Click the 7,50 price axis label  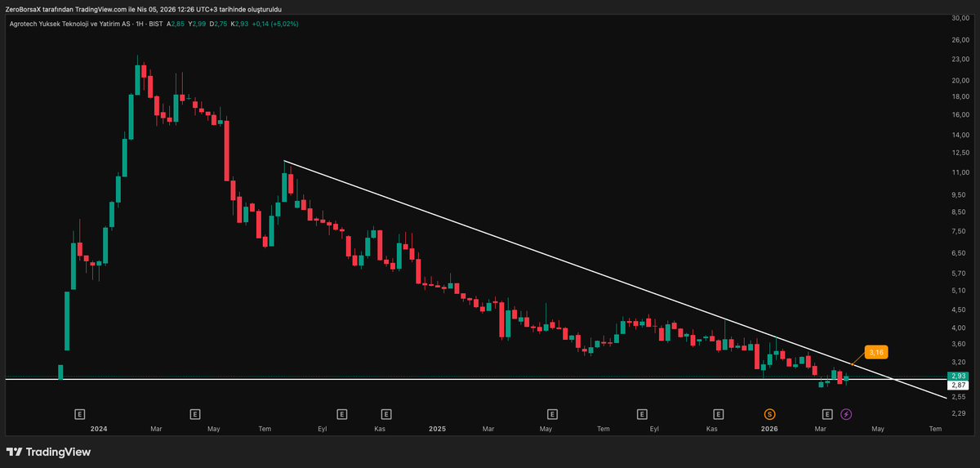960,232
